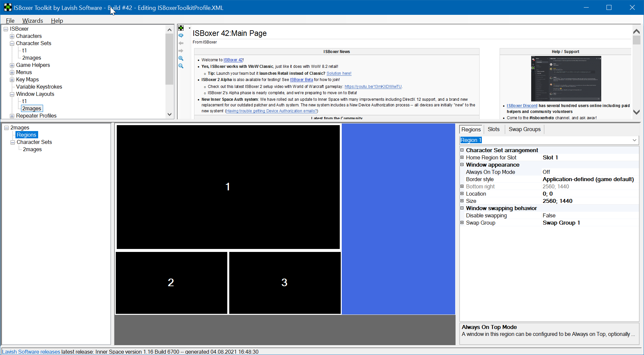The width and height of the screenshot is (644, 355).
Task: Open the File menu
Action: [10, 20]
